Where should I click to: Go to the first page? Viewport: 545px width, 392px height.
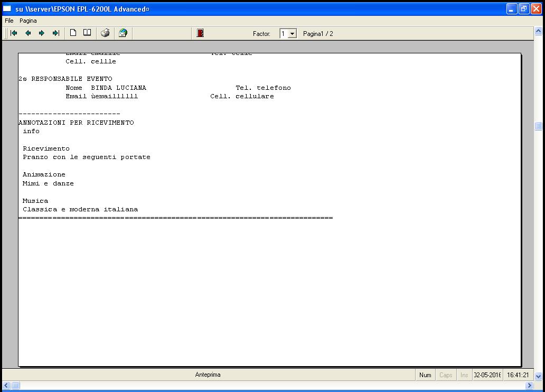pos(14,33)
